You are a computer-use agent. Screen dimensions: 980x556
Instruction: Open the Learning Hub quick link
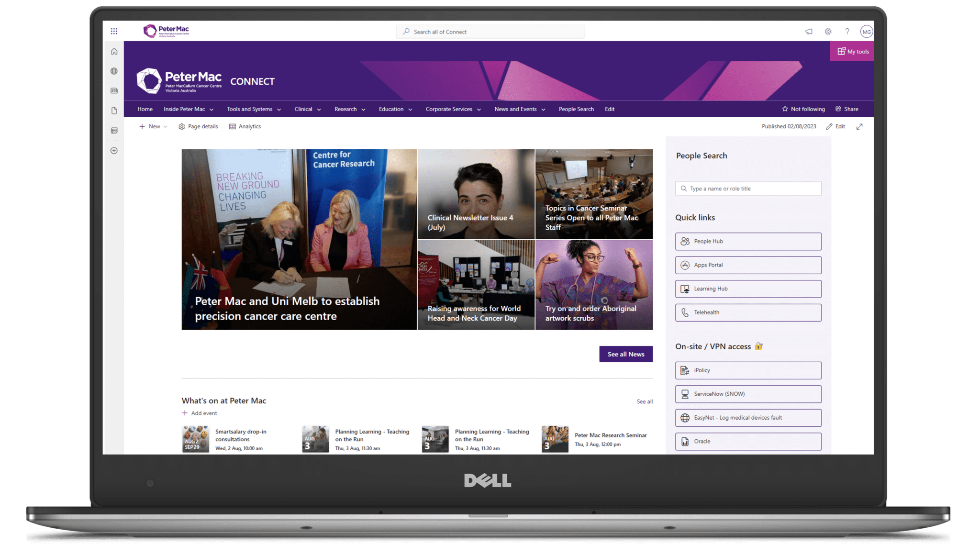click(748, 289)
